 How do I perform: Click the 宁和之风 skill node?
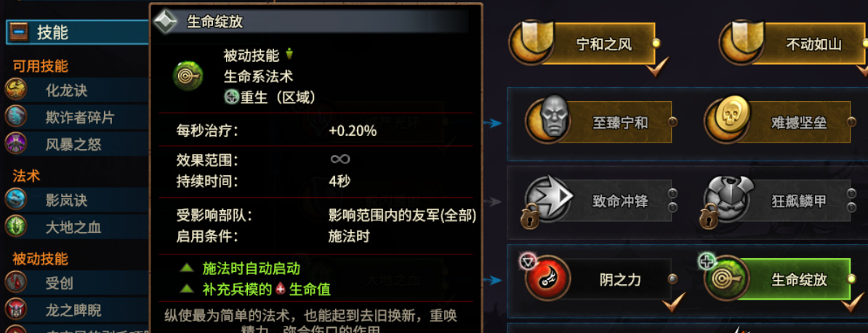(x=583, y=43)
